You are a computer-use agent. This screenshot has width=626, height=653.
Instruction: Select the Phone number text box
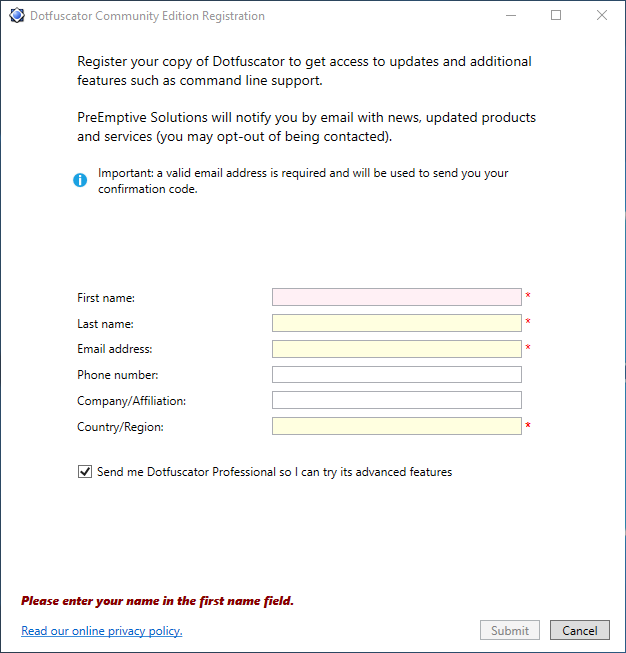pos(397,374)
